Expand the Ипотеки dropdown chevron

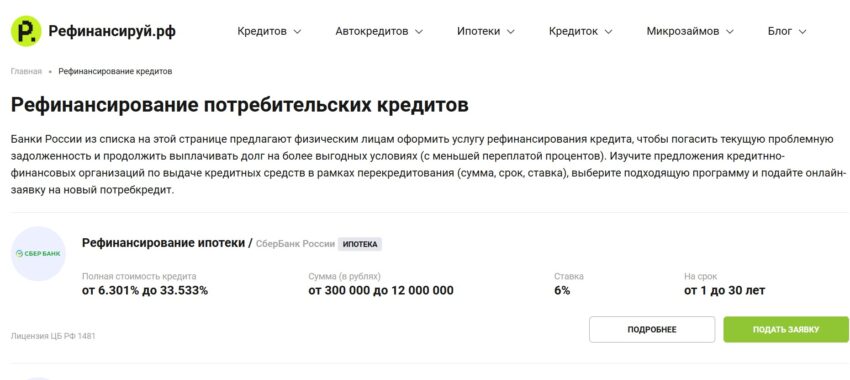point(511,31)
